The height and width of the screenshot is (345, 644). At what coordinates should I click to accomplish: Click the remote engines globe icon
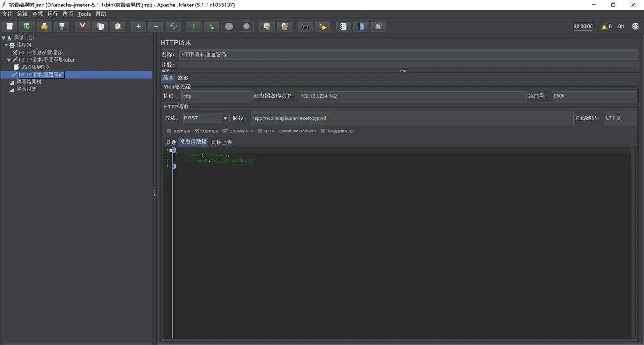tap(636, 27)
